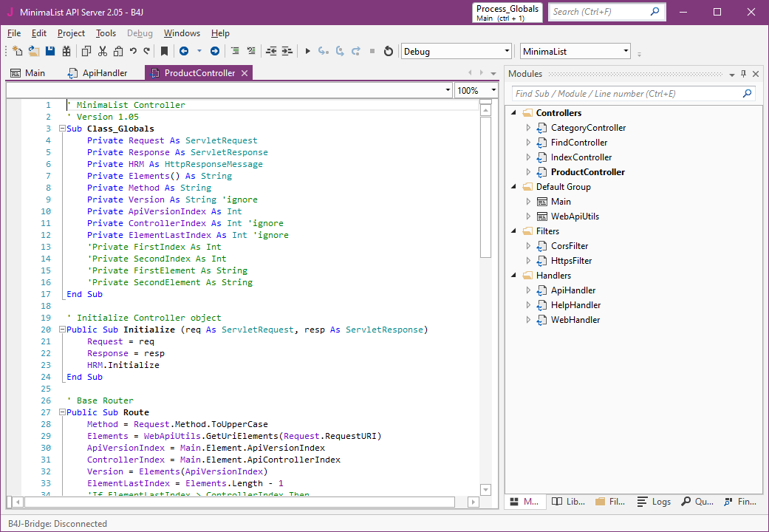Open the Logs panel tab
The width and height of the screenshot is (769, 532).
pyautogui.click(x=654, y=502)
